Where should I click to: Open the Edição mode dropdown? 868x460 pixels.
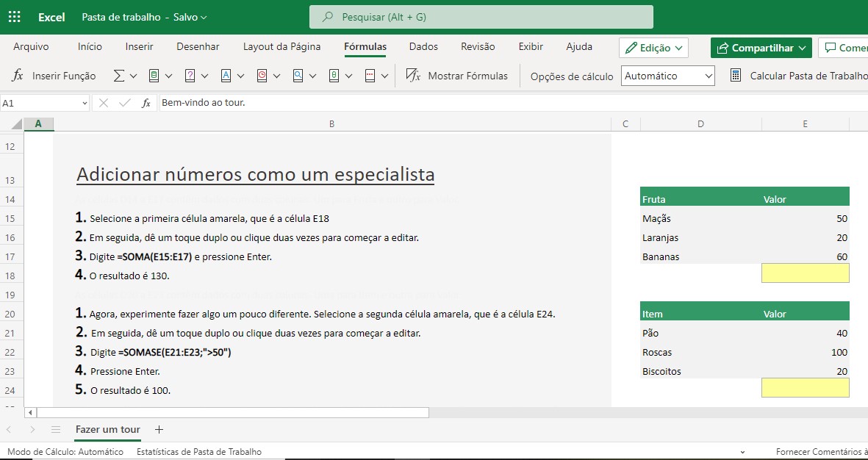pyautogui.click(x=653, y=48)
